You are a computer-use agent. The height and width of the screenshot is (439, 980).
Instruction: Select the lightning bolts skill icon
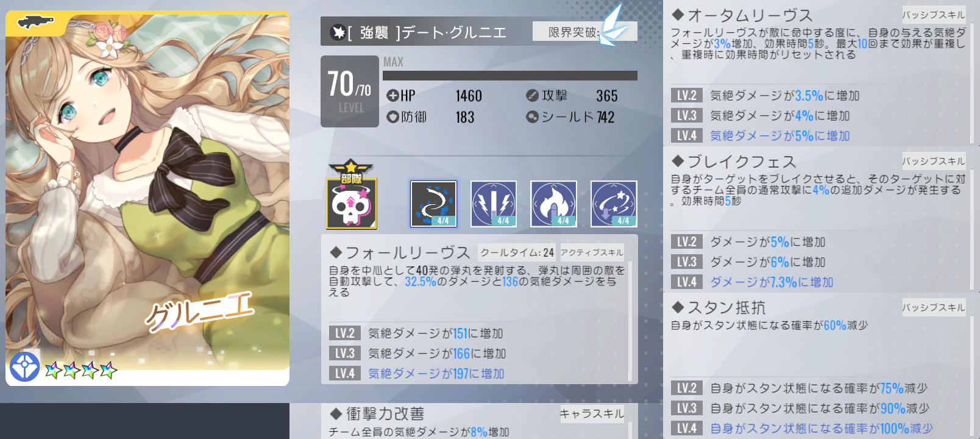494,204
